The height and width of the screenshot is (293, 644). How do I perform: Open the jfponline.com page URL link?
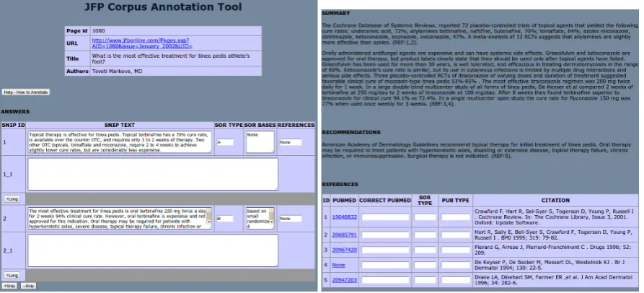click(x=141, y=43)
